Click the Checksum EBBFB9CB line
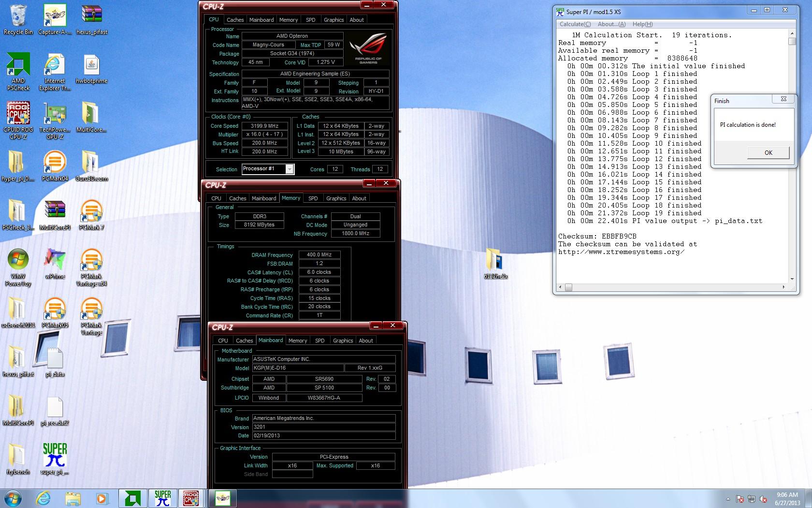812x508 pixels. click(597, 236)
